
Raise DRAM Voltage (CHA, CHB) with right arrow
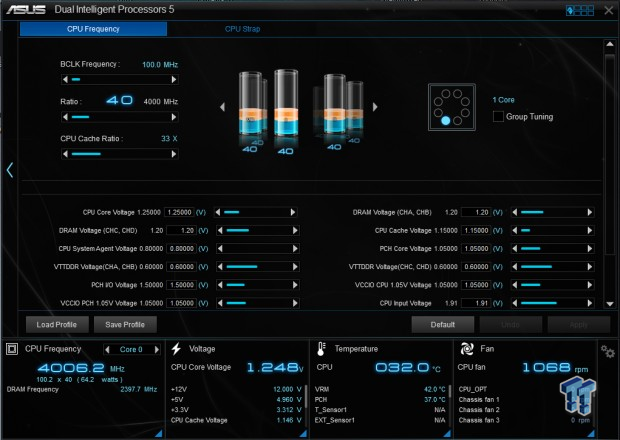pos(590,212)
